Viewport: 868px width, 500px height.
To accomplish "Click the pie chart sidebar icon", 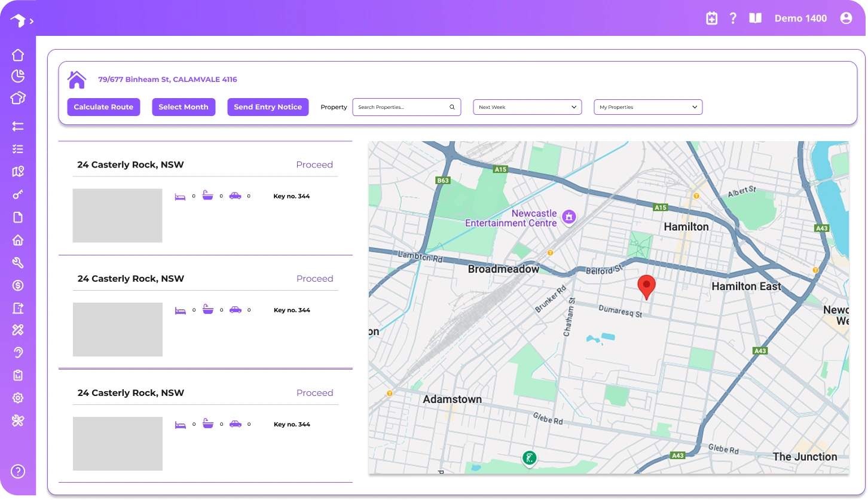I will 18,76.
